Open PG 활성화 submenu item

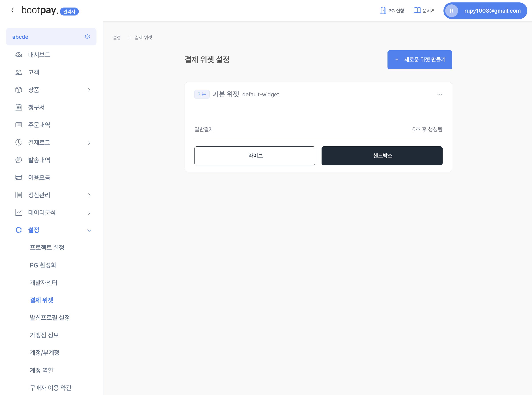(x=43, y=265)
